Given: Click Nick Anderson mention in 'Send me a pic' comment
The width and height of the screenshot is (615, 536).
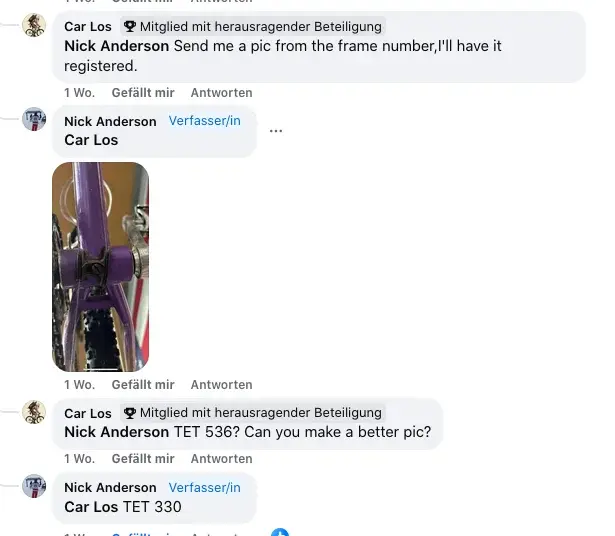Looking at the screenshot, I should (x=116, y=46).
